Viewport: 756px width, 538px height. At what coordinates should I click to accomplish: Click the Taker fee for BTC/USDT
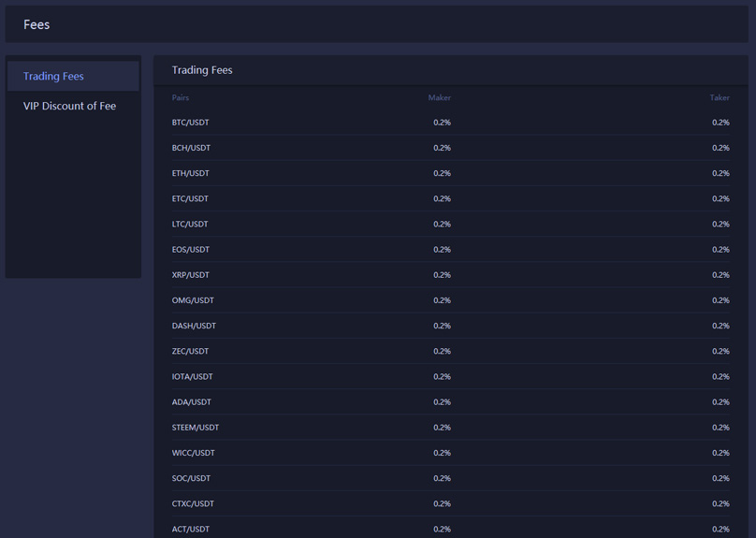[x=720, y=123]
